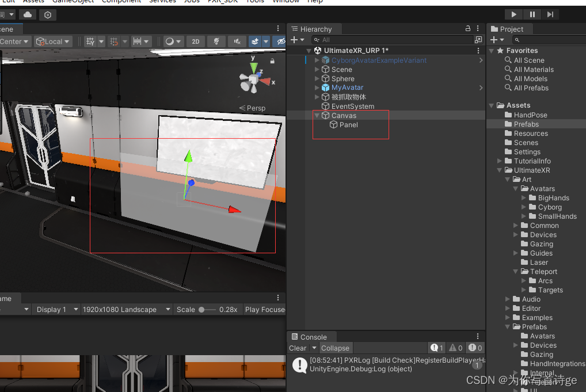Screen dimensions: 586x392
Task: Select EventSystem in Hierarchy
Action: pos(352,106)
